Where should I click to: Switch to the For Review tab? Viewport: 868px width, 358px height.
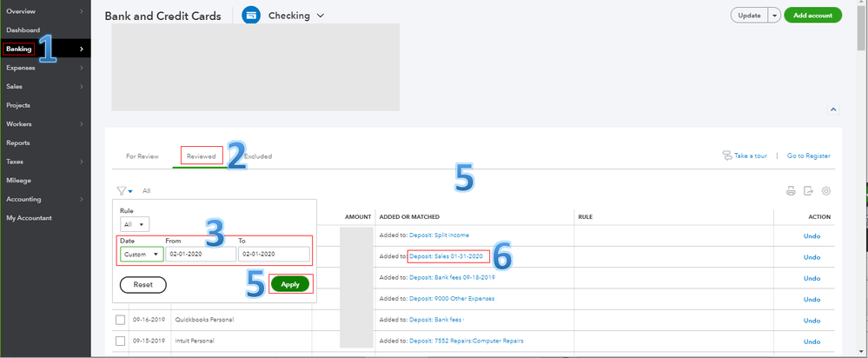coord(142,156)
